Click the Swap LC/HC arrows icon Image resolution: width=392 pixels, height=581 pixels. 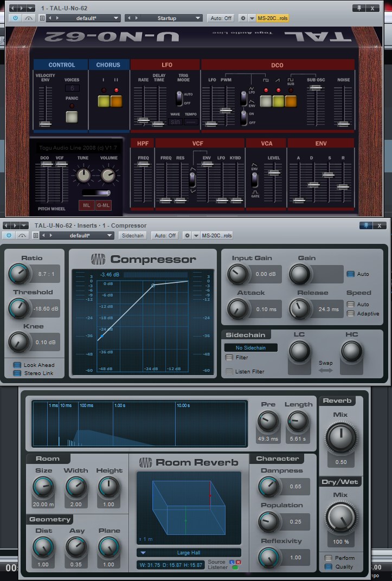click(x=325, y=370)
